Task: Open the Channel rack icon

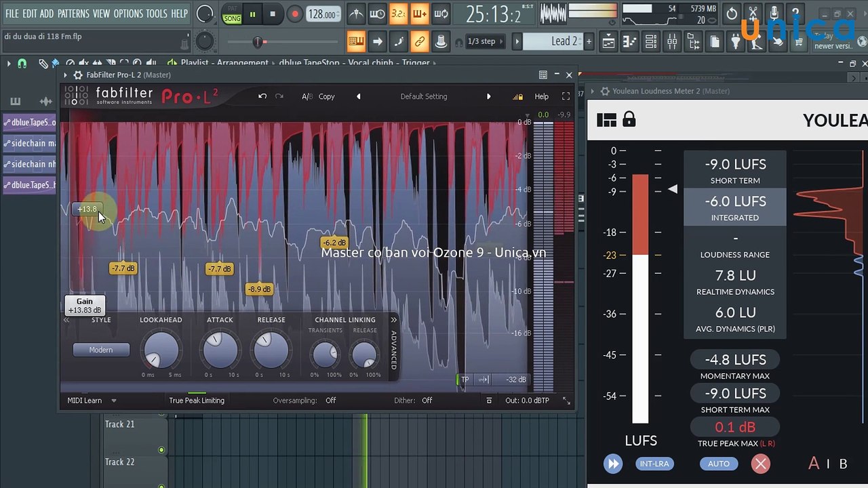Action: [x=651, y=42]
